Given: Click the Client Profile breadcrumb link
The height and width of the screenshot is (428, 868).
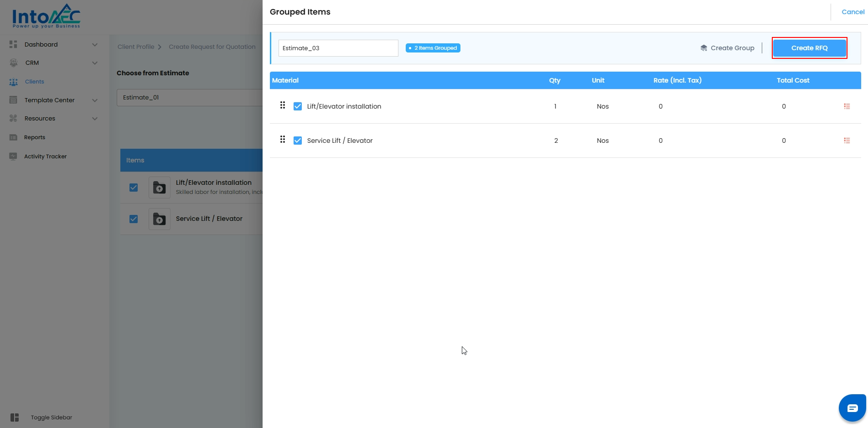Looking at the screenshot, I should [136, 47].
